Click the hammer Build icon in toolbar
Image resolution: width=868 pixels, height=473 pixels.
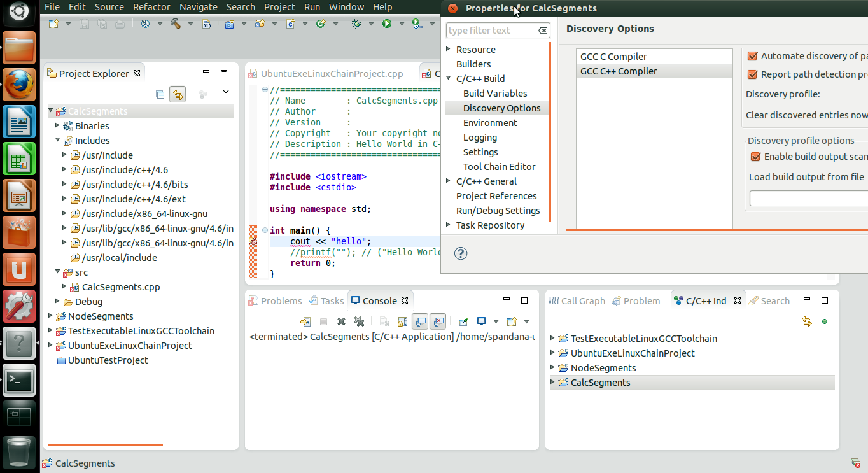coord(175,24)
